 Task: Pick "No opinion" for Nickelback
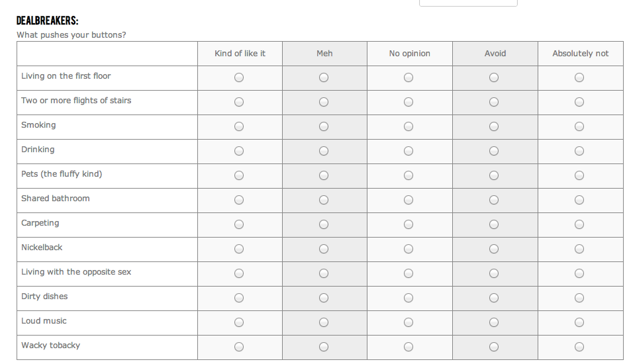coord(409,249)
